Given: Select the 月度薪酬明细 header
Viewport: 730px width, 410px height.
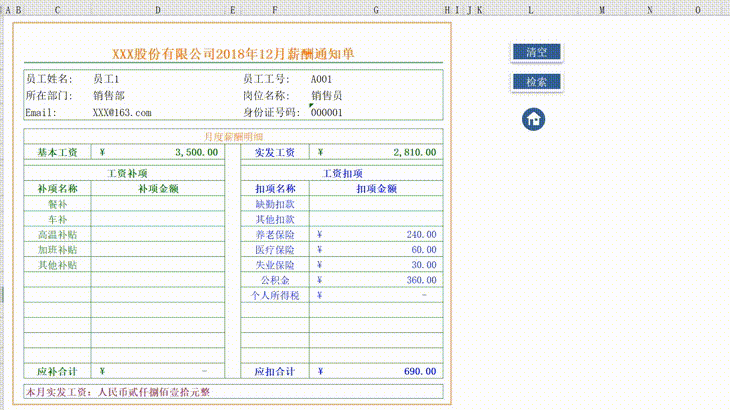Looking at the screenshot, I should (233, 136).
